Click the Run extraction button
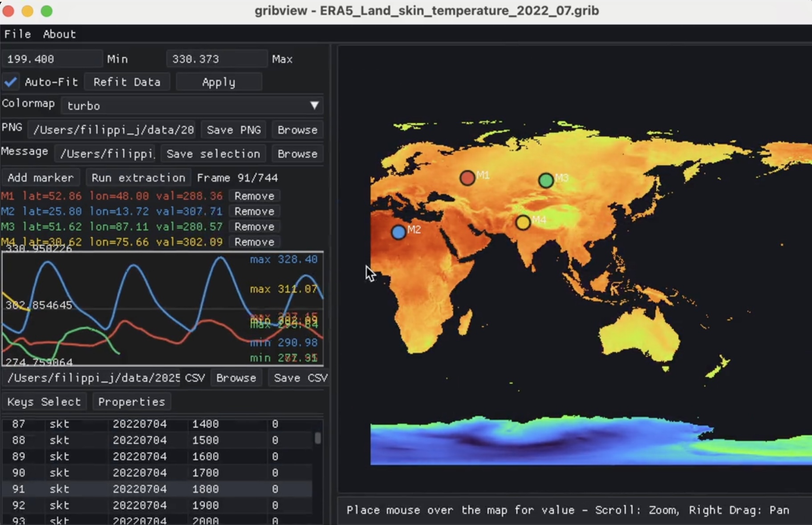Viewport: 812px width, 525px height. point(138,178)
